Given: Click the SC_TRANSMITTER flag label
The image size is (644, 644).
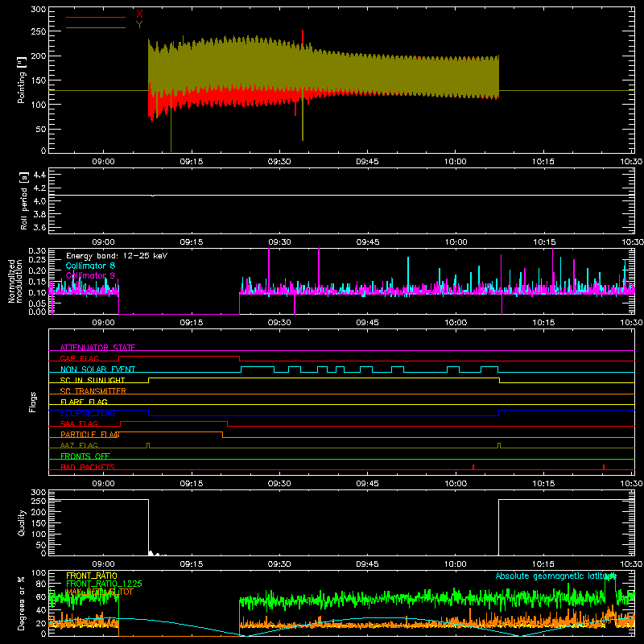Looking at the screenshot, I should pyautogui.click(x=93, y=391).
